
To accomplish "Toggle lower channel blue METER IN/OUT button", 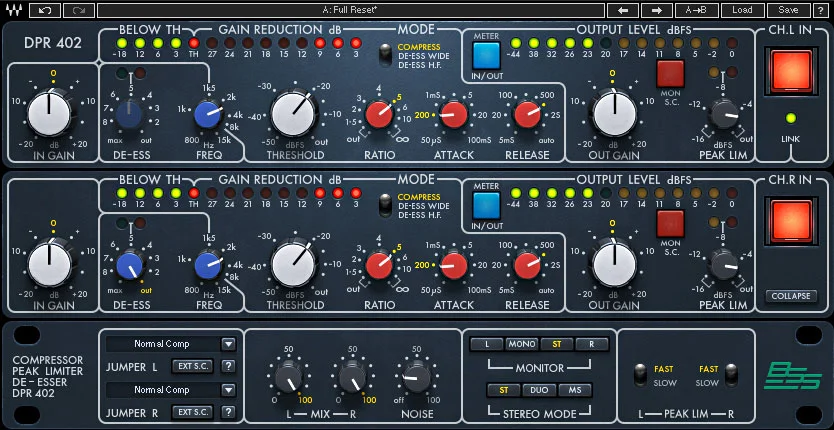I will pyautogui.click(x=486, y=205).
